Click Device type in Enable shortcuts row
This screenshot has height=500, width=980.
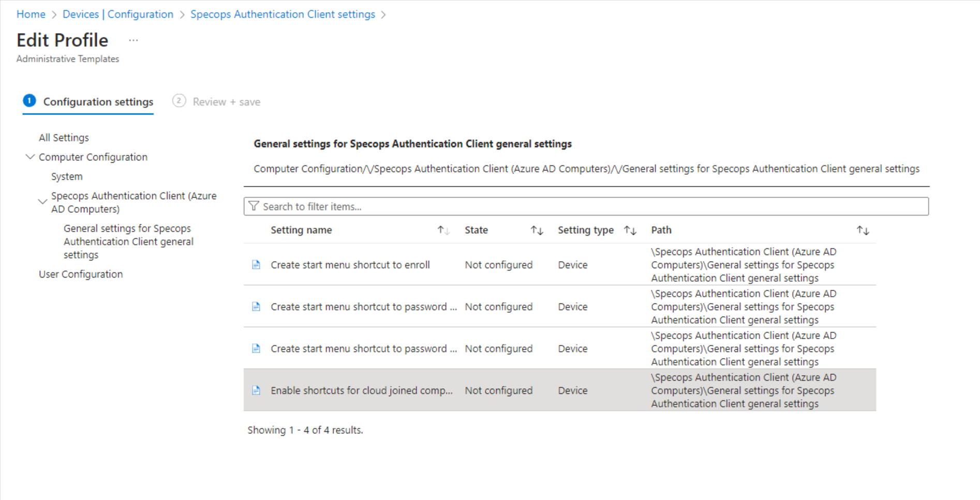(x=573, y=390)
